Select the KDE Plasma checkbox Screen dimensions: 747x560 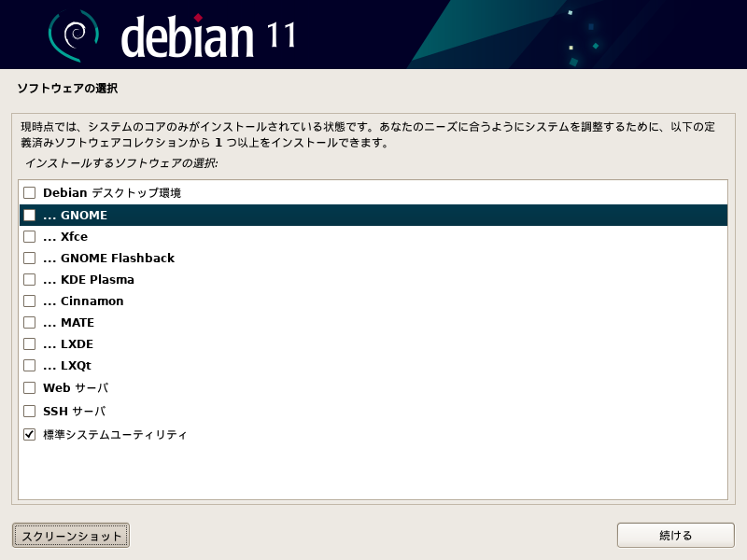point(30,279)
